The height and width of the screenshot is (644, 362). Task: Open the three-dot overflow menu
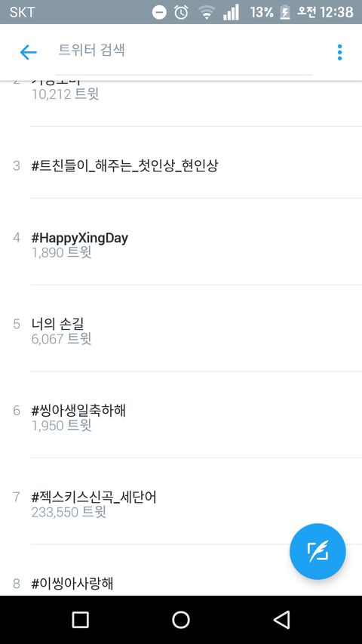pyautogui.click(x=339, y=52)
